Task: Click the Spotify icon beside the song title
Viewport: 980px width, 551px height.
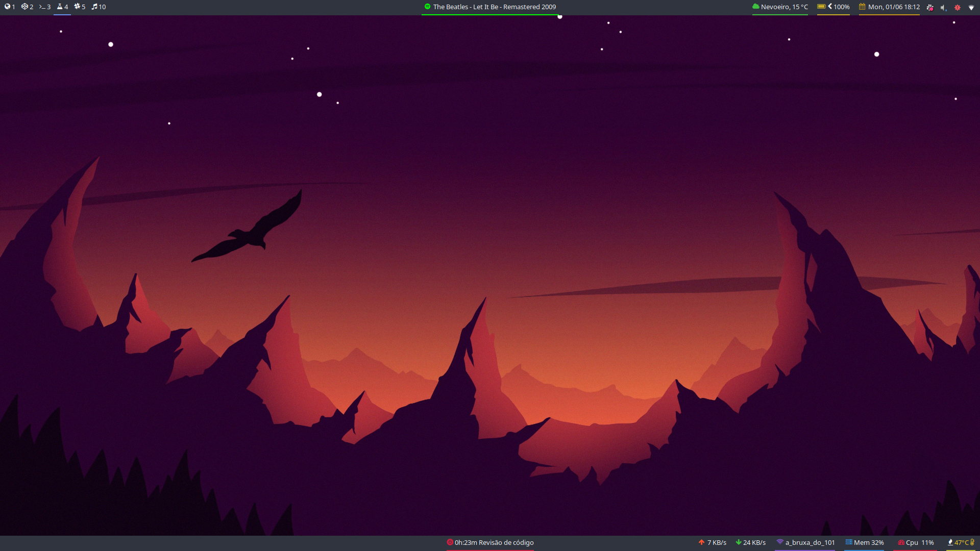Action: tap(427, 7)
